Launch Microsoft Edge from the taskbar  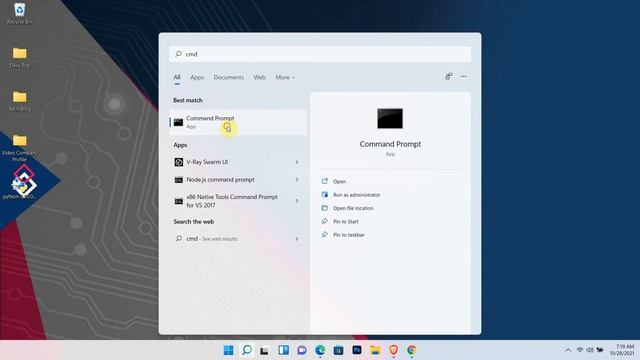(x=320, y=350)
